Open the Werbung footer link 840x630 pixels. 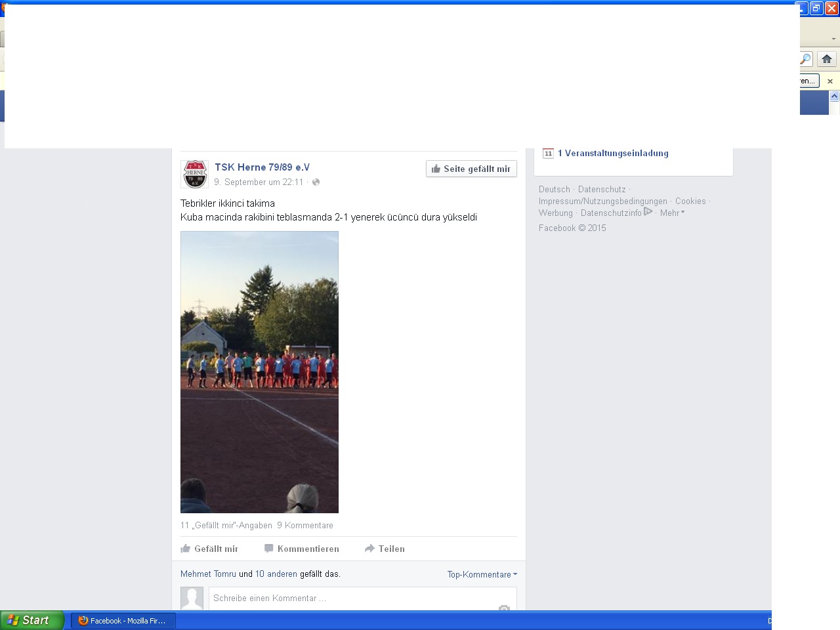click(556, 213)
